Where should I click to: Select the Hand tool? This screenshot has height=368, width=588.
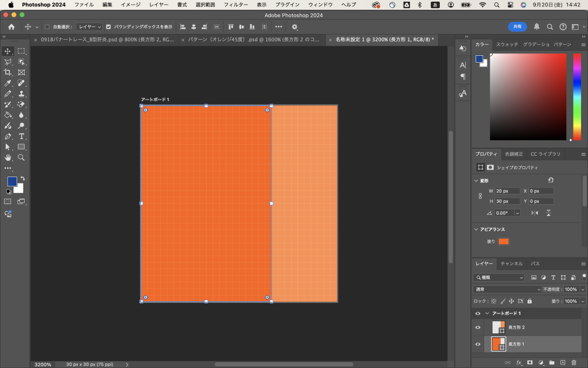coord(8,157)
